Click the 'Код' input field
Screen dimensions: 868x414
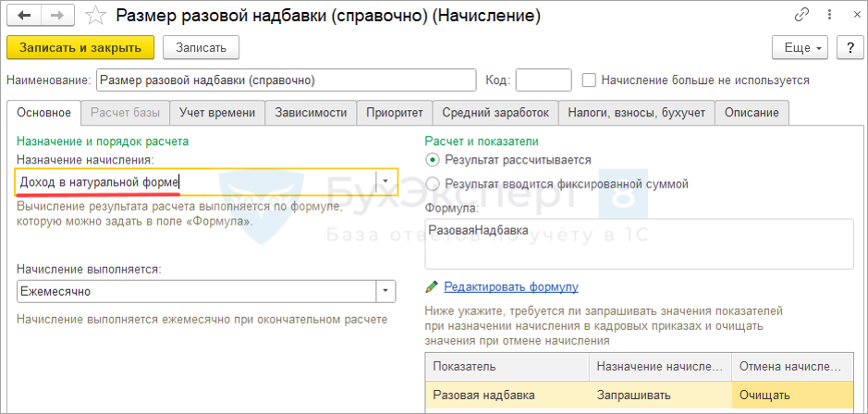point(543,80)
